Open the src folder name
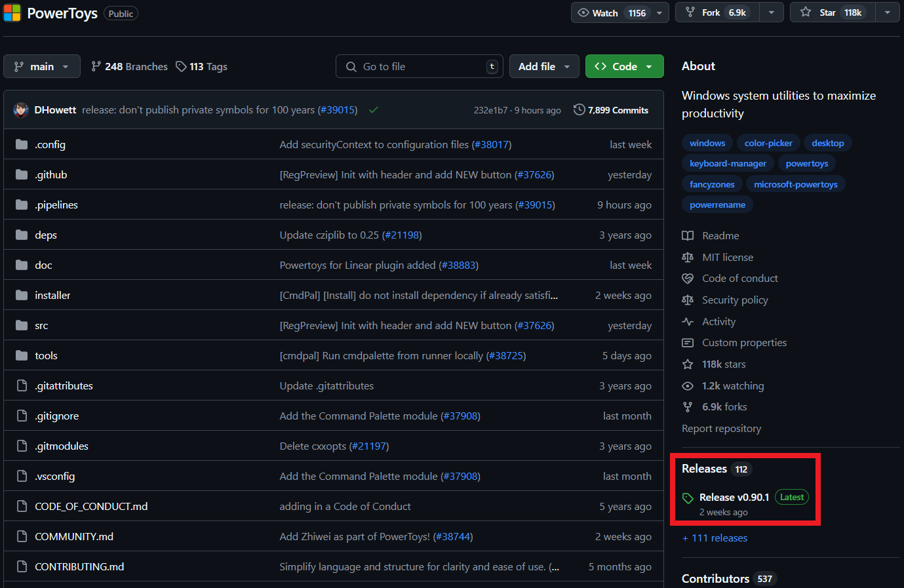Image resolution: width=904 pixels, height=588 pixels. point(41,325)
